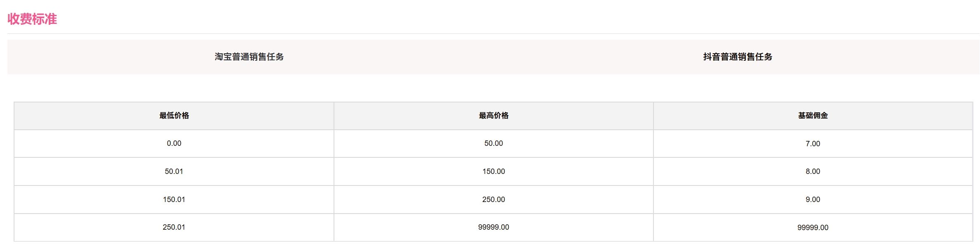This screenshot has width=980, height=252.
Task: Select the 50.01 minimum price cell
Action: pos(174,171)
